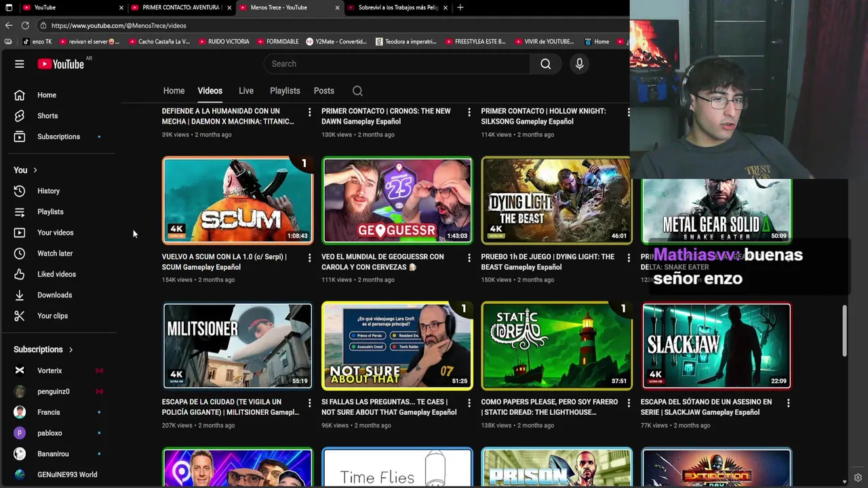Viewport: 868px width, 488px height.
Task: Click the SCUM video thumbnail
Action: (237, 201)
